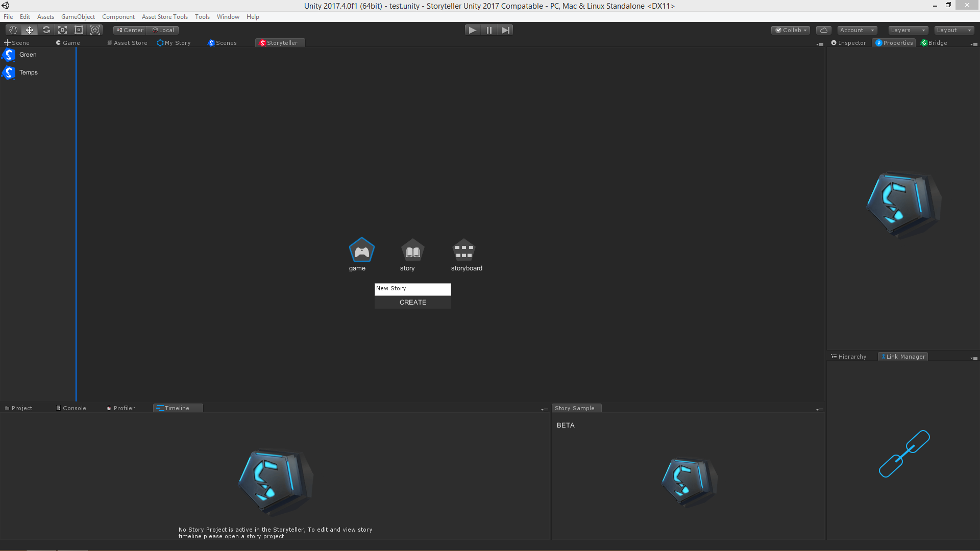Viewport: 980px width, 551px height.
Task: Open the GameObject menu
Action: 78,17
